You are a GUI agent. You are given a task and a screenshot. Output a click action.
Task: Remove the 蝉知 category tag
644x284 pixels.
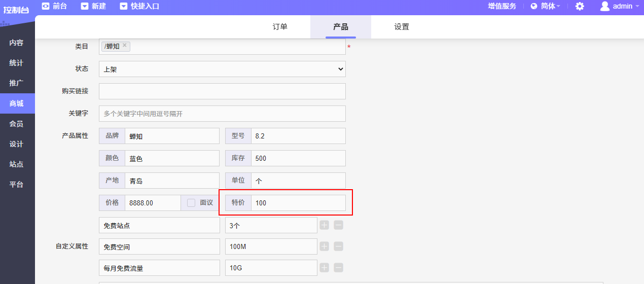point(125,46)
